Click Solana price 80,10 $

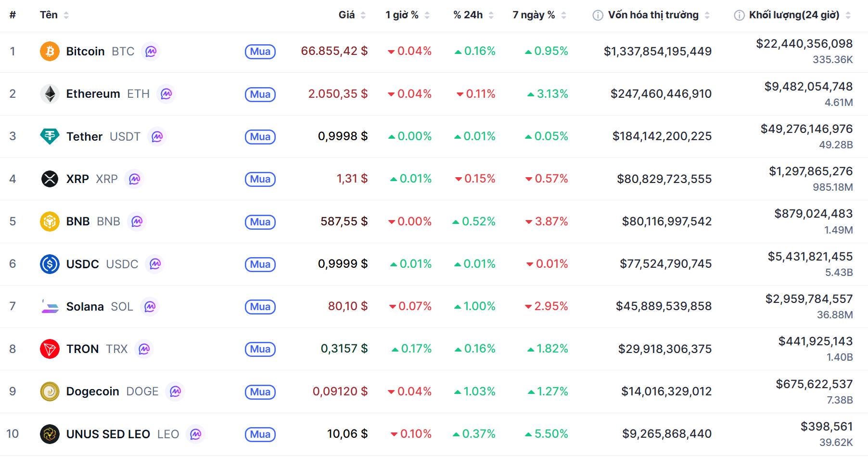pos(348,306)
